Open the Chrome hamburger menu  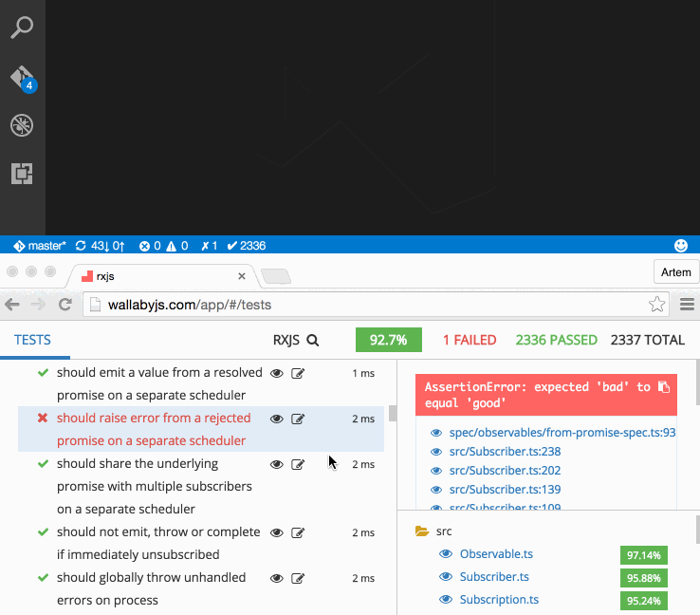coord(687,305)
